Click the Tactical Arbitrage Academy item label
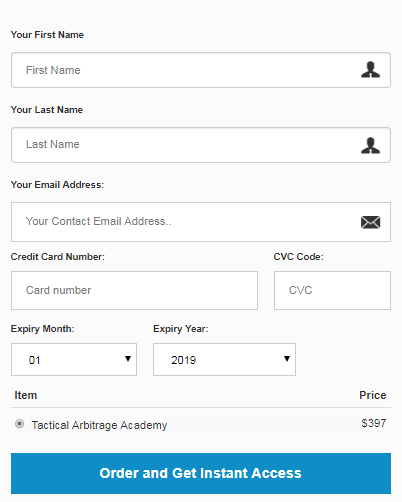 point(99,425)
